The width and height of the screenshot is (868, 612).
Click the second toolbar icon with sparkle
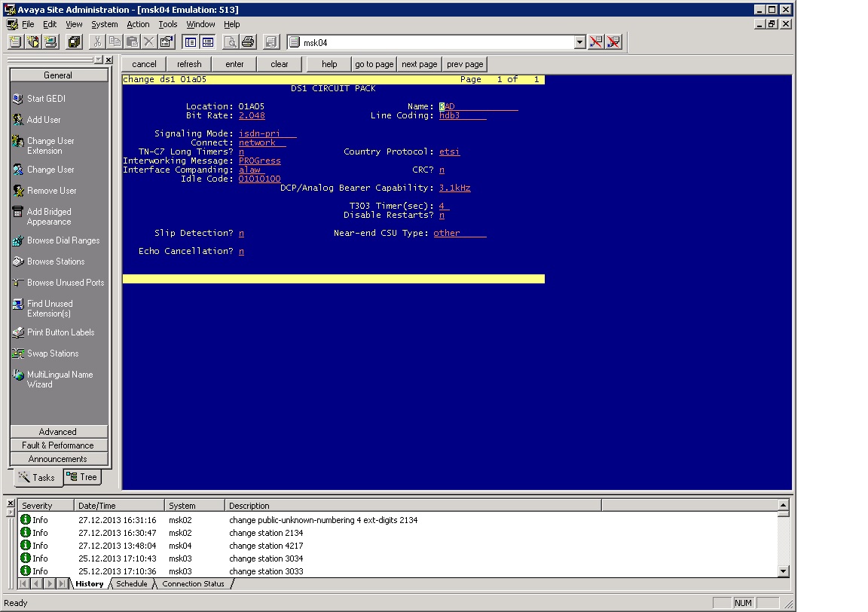(33, 42)
